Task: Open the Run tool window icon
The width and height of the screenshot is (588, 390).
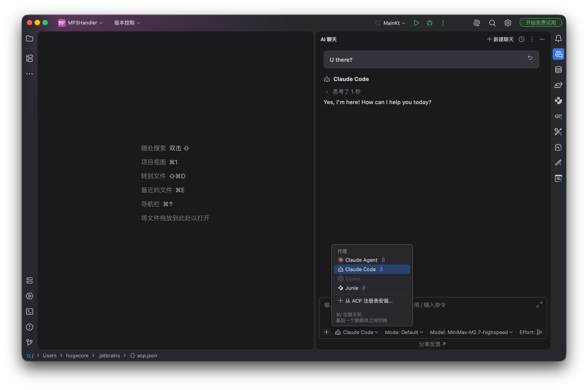Action: pyautogui.click(x=29, y=296)
